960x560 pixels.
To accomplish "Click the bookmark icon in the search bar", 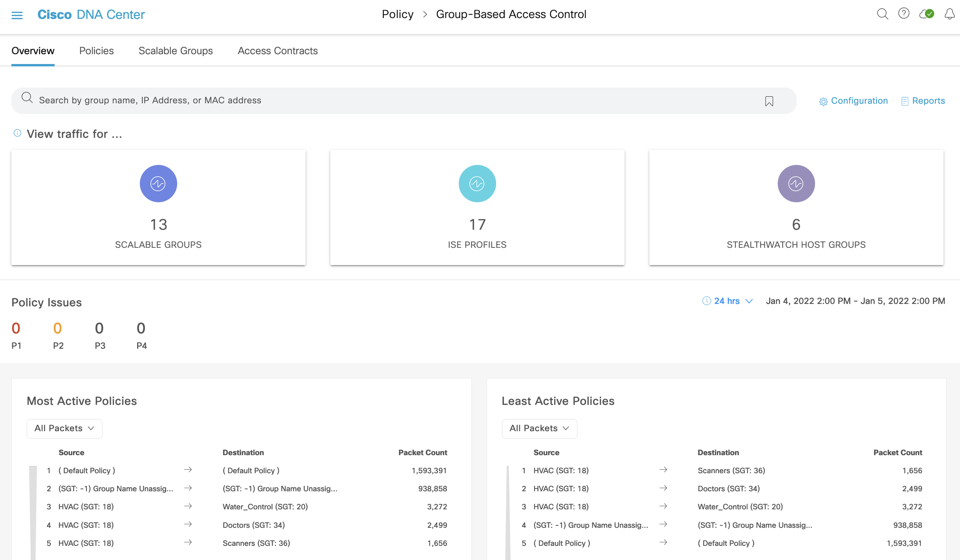I will click(769, 101).
